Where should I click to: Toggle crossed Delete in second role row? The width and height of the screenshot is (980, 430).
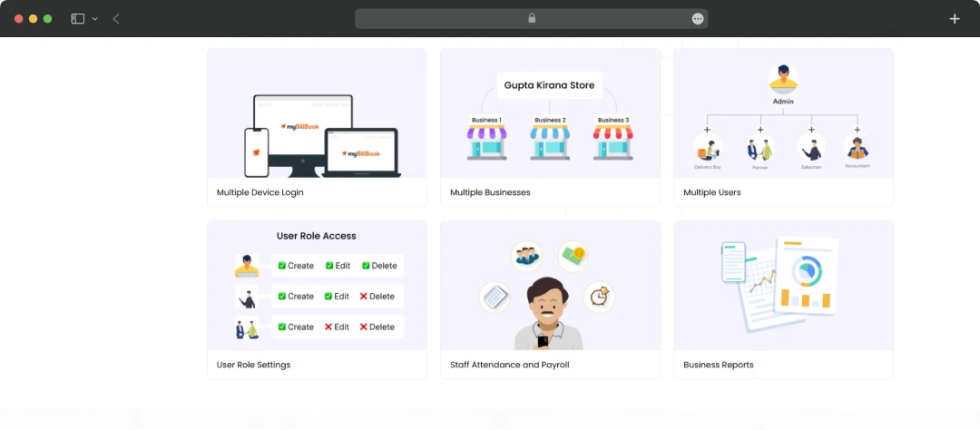tap(363, 297)
